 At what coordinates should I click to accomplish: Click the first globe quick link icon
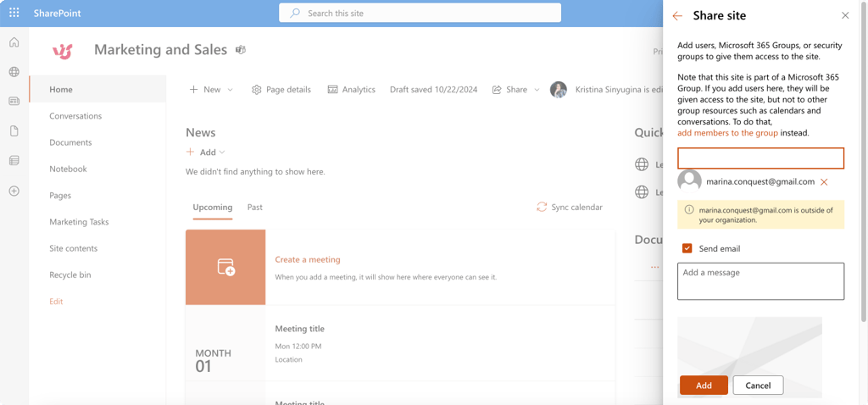click(642, 164)
